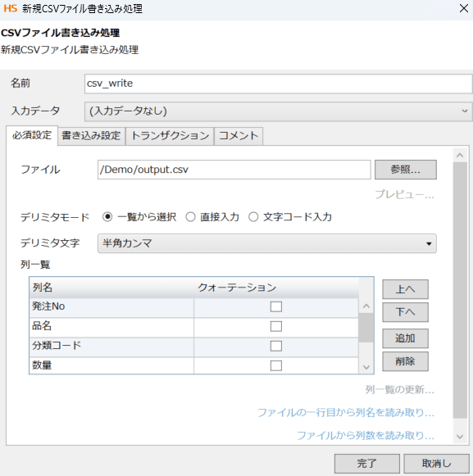
Task: Click the 列名 column header
Action: [x=111, y=288]
